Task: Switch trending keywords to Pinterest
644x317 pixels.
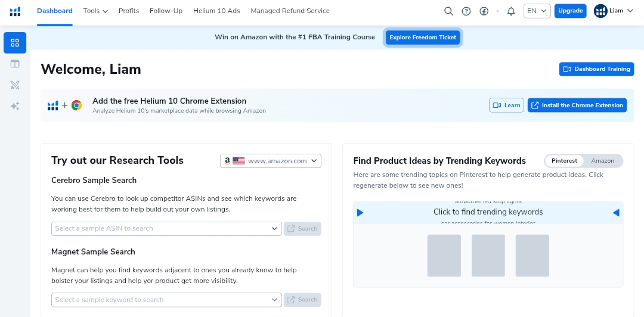Action: (x=564, y=161)
